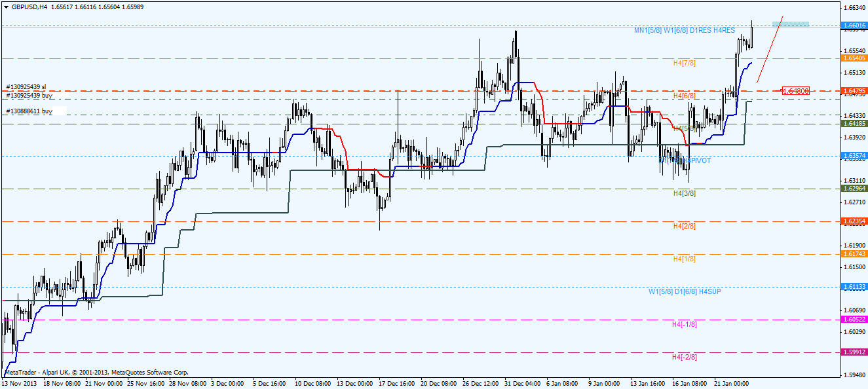Click the 28 Nov 08:00 date label
This screenshot has height=389, width=868.
point(187,383)
